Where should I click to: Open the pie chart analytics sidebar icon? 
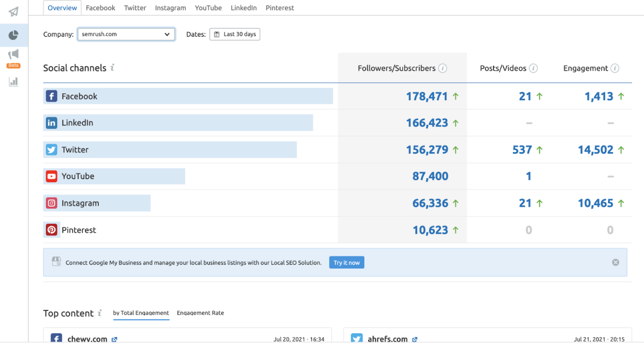[x=14, y=35]
